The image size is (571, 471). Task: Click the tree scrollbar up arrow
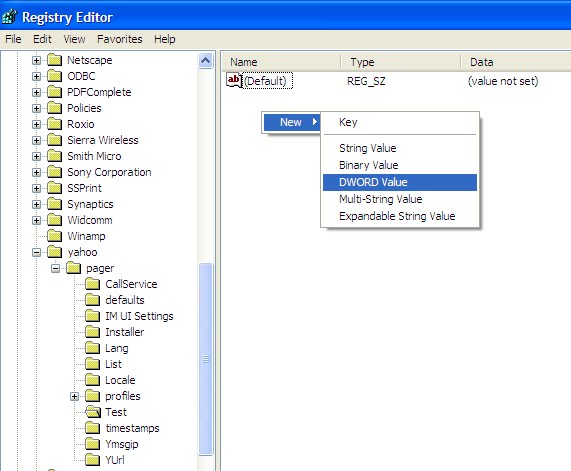click(x=205, y=60)
